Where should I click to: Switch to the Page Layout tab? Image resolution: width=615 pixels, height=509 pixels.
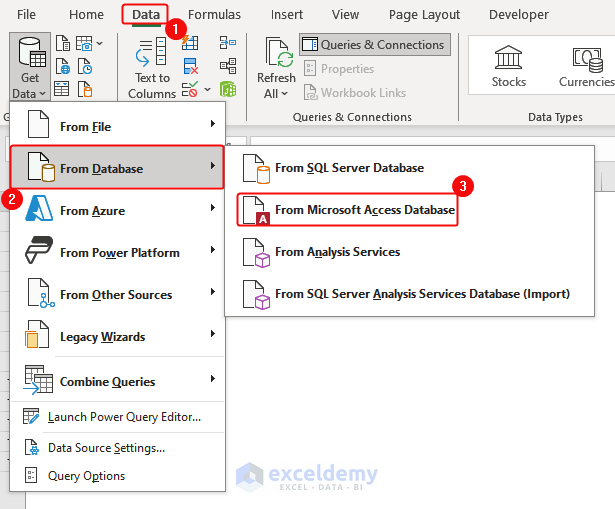(424, 15)
